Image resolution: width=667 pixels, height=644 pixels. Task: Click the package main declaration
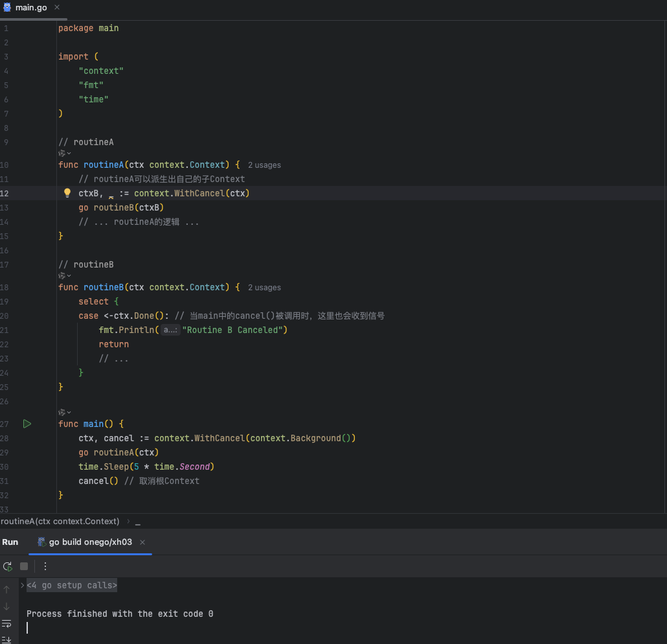89,28
